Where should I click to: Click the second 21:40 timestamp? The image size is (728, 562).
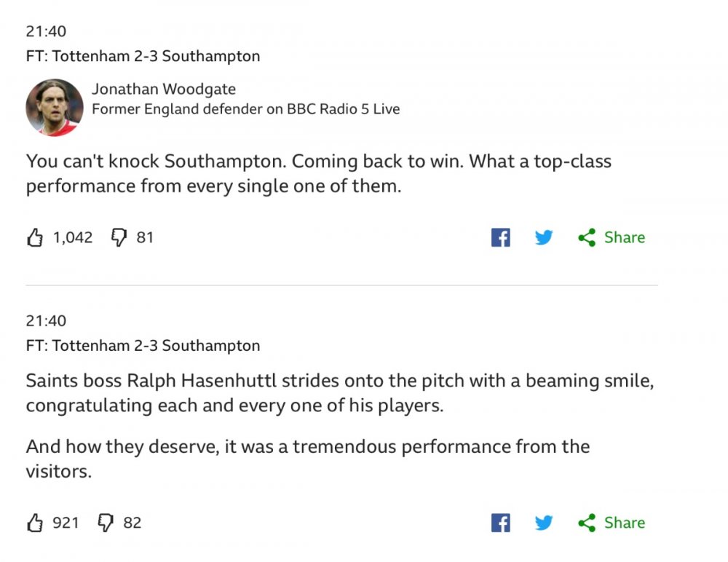pos(46,321)
